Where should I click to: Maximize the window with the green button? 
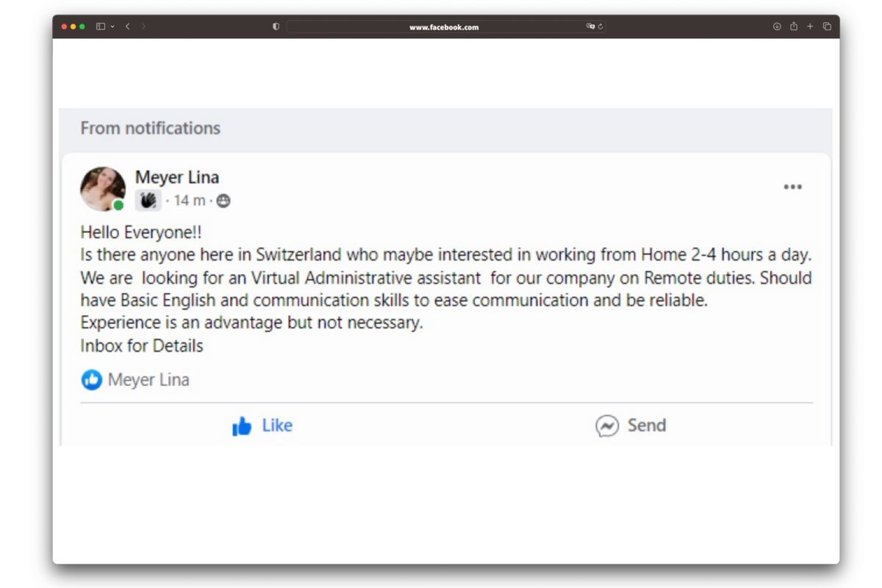(82, 26)
